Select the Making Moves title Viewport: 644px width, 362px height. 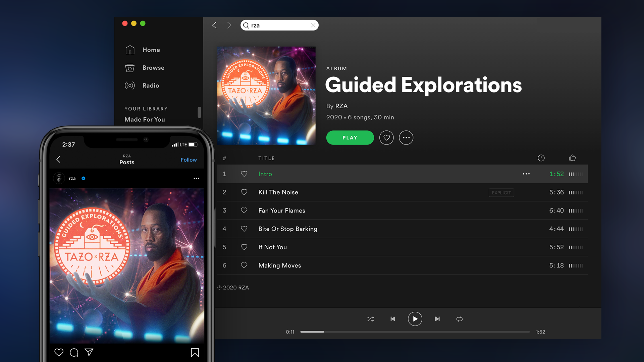pos(280,265)
